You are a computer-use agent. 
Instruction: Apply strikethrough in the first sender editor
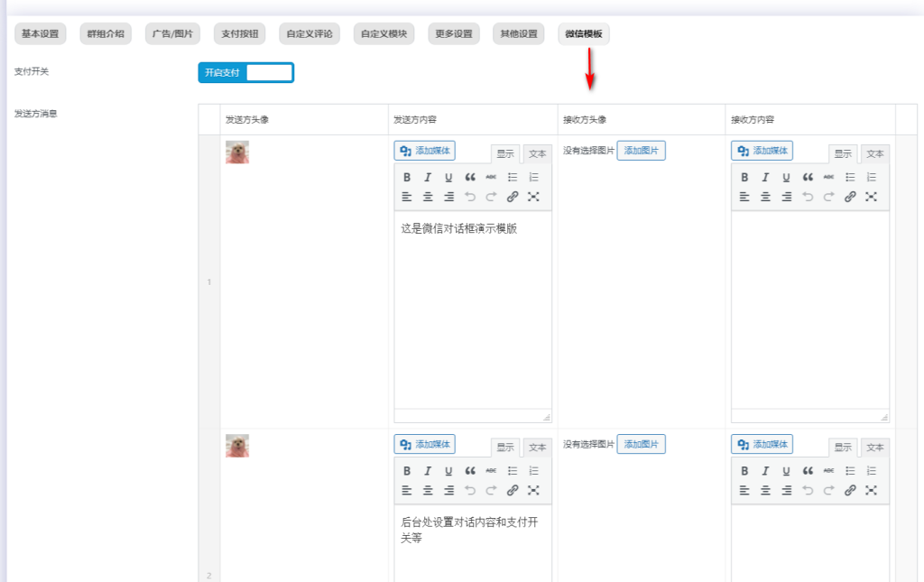click(491, 177)
